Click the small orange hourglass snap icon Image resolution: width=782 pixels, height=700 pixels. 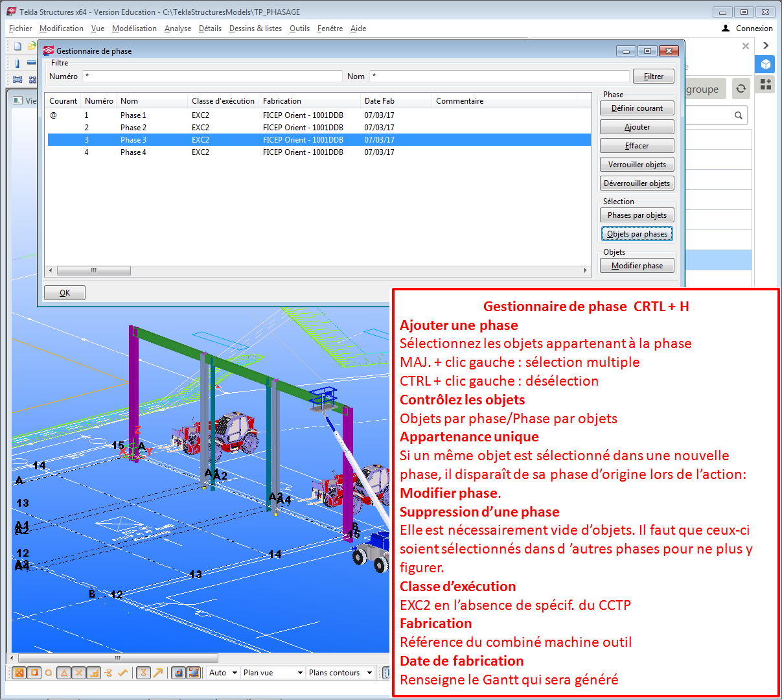point(109,673)
